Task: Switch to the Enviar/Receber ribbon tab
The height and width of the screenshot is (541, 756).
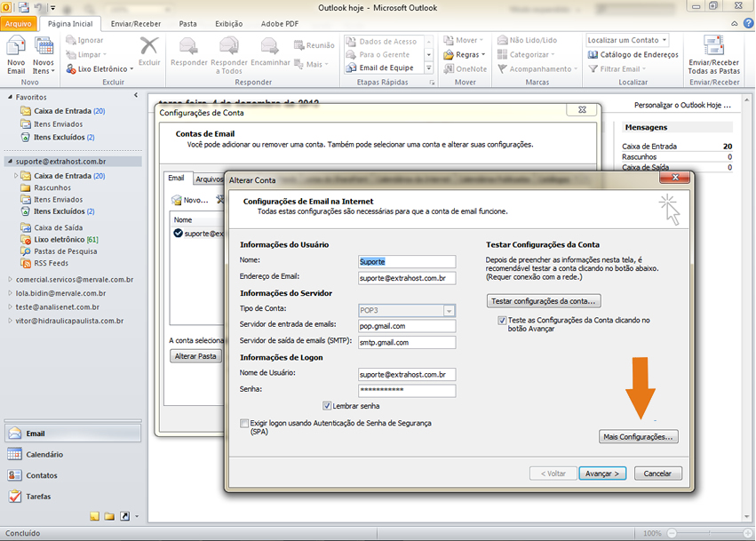Action: pos(136,24)
